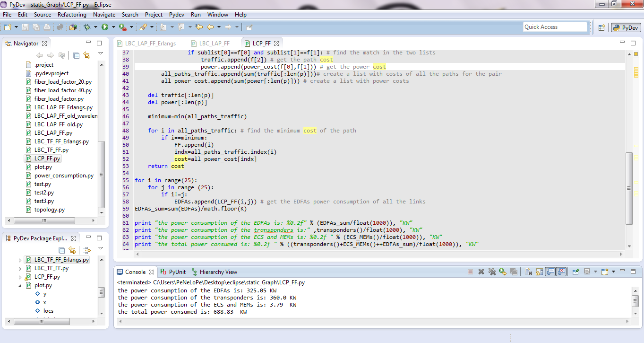Collapse plot.py node in Package Explorer
644x343 pixels.
pyautogui.click(x=20, y=285)
